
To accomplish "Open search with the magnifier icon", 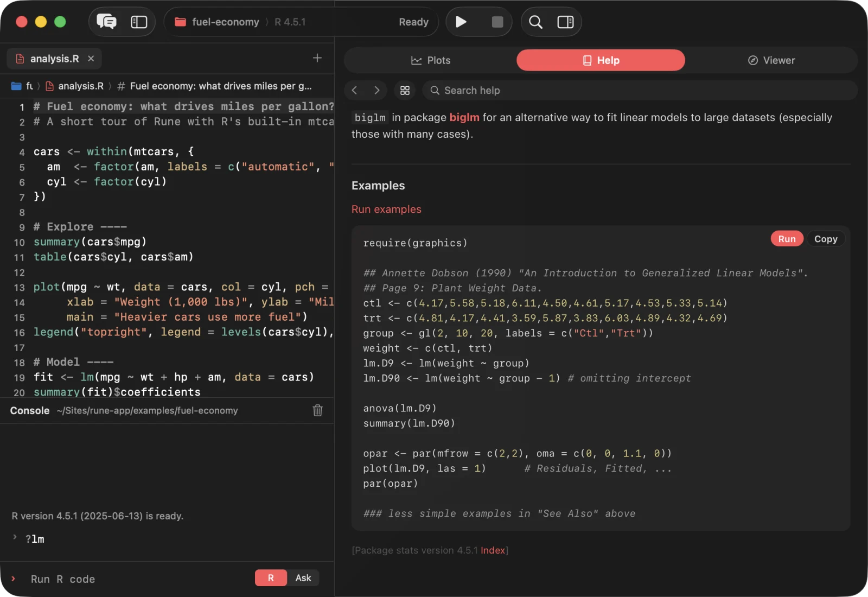I will pos(535,22).
